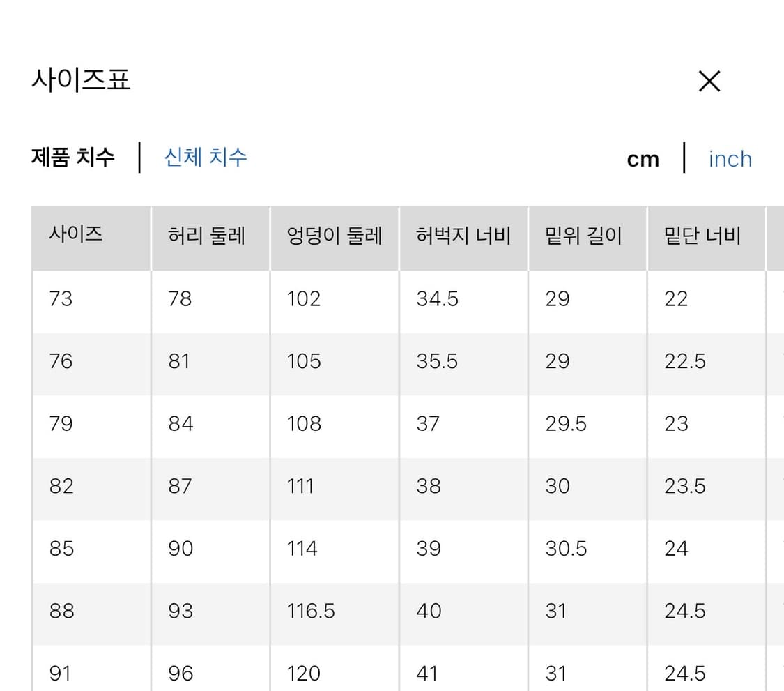
Task: Click the 엉덩이 둘레 hip column header
Action: click(332, 236)
